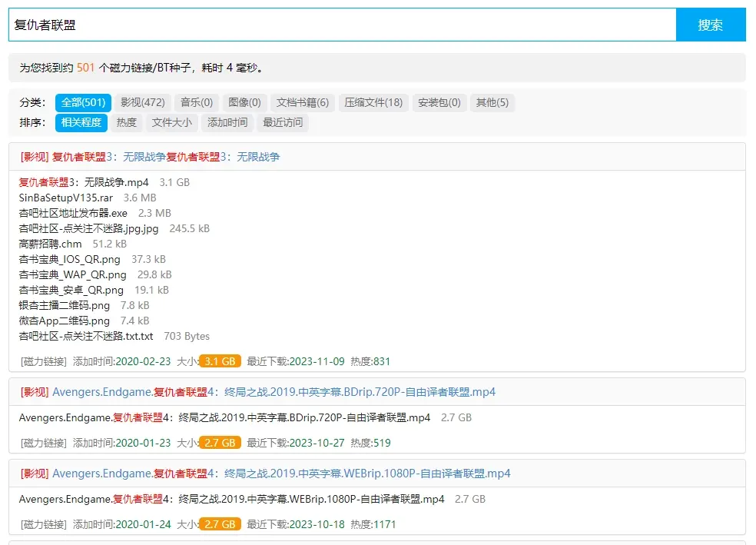Click the 搜索 (search) button

coord(711,25)
